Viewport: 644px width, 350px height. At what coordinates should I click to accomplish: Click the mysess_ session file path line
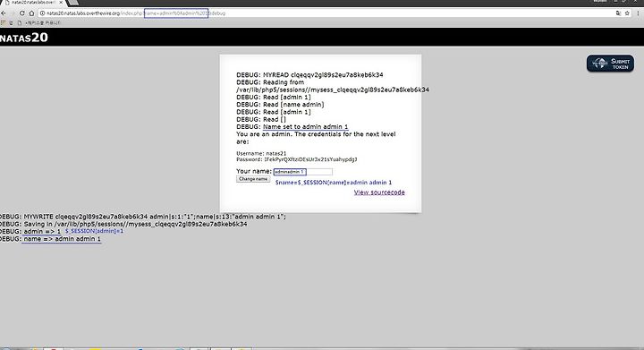[x=333, y=90]
